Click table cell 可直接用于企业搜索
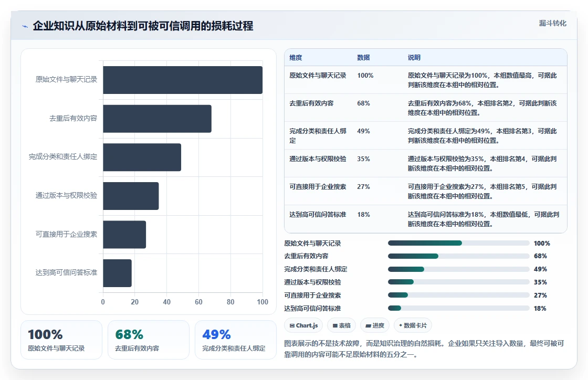This screenshot has height=380, width=588. click(318, 187)
